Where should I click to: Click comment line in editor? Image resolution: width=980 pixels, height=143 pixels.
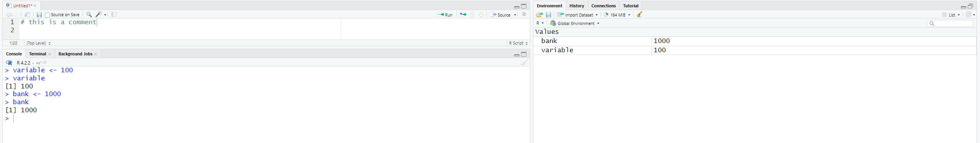tap(59, 22)
